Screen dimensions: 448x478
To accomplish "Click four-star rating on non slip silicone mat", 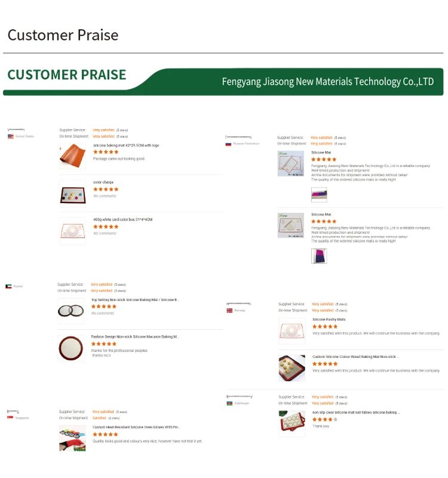I will tap(325, 419).
